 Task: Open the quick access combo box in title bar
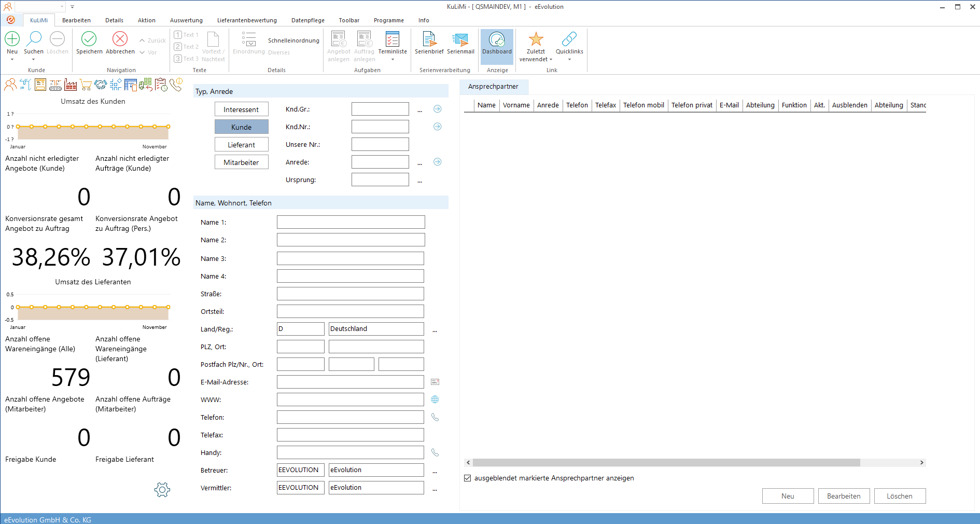40,7
